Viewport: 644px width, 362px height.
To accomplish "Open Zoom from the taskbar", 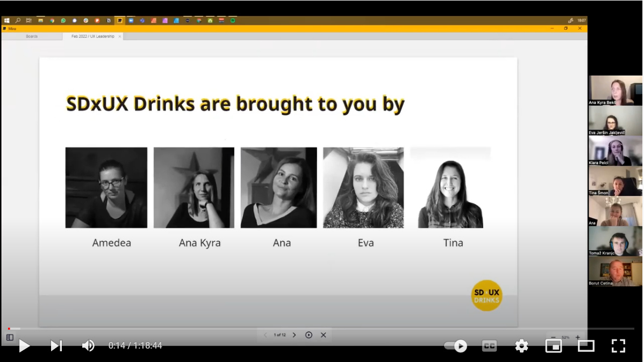I will (x=131, y=20).
